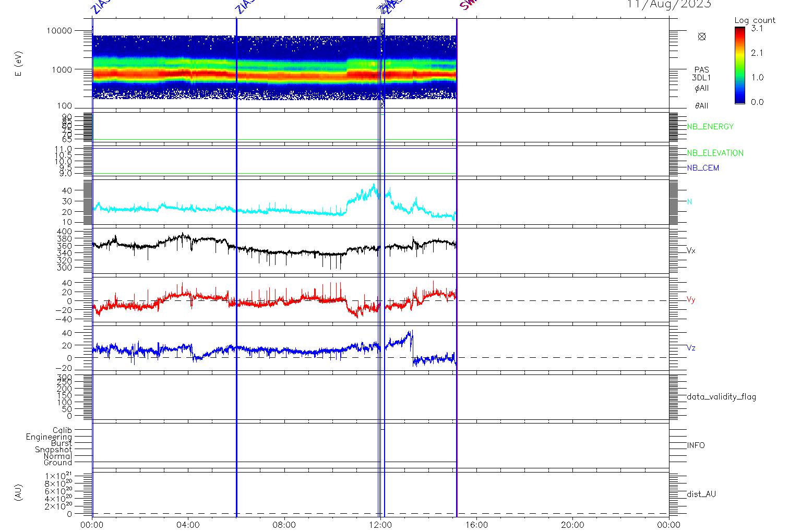Click the 11/Aug/2023 date label

669,4
